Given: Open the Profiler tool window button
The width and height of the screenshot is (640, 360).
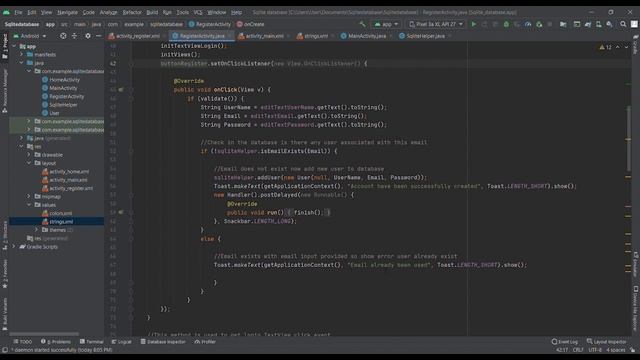Looking at the screenshot, I should pos(205,342).
